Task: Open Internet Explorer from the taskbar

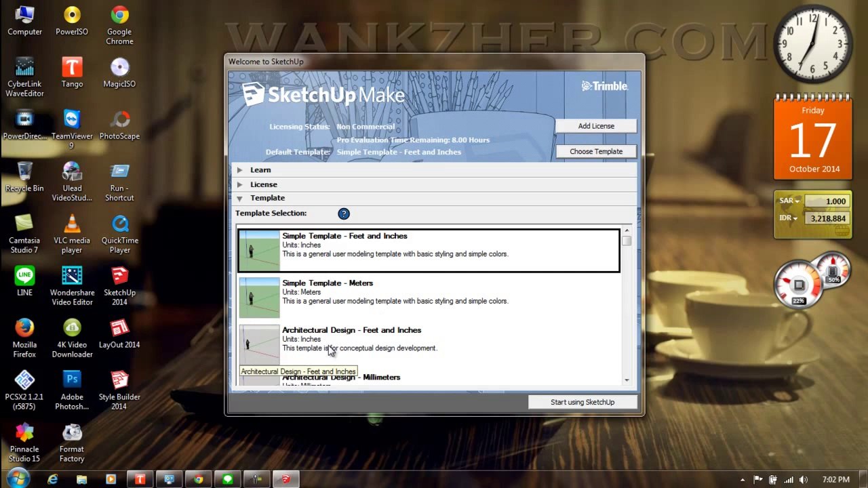Action: [x=53, y=479]
